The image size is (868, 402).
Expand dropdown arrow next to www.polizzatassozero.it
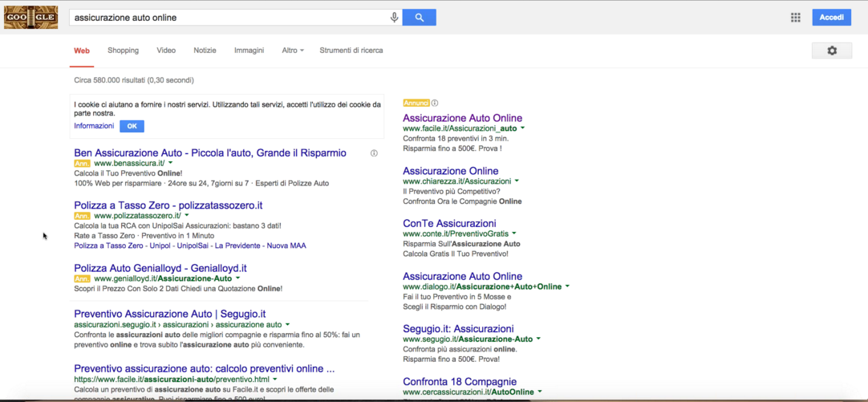click(x=187, y=215)
